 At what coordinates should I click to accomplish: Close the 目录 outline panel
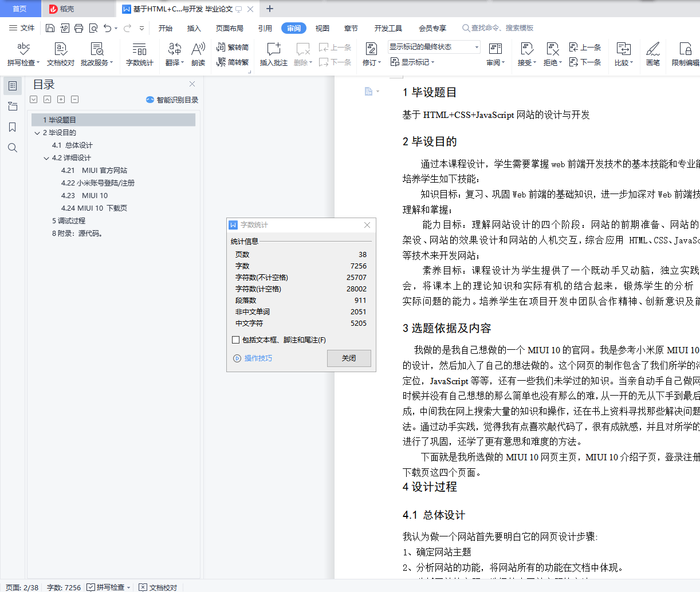pyautogui.click(x=192, y=84)
